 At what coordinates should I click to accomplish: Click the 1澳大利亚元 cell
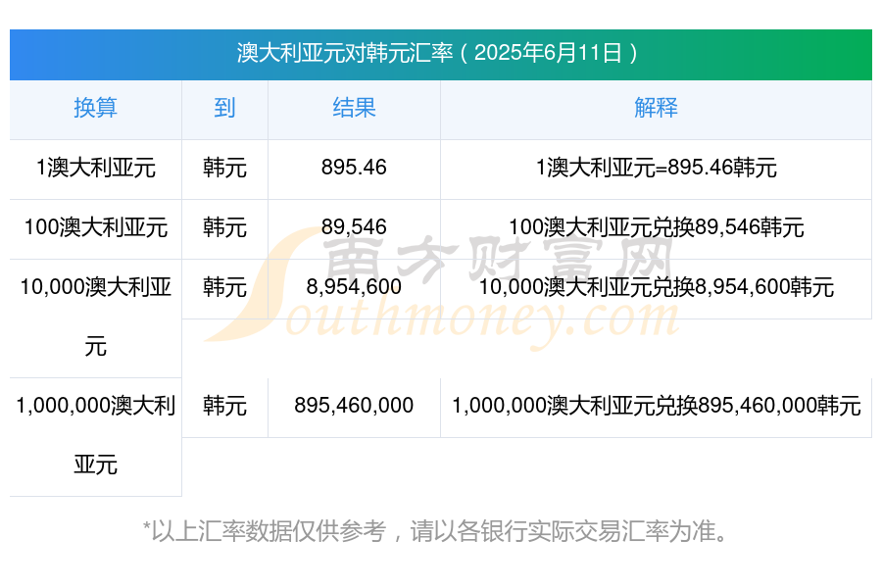(96, 168)
